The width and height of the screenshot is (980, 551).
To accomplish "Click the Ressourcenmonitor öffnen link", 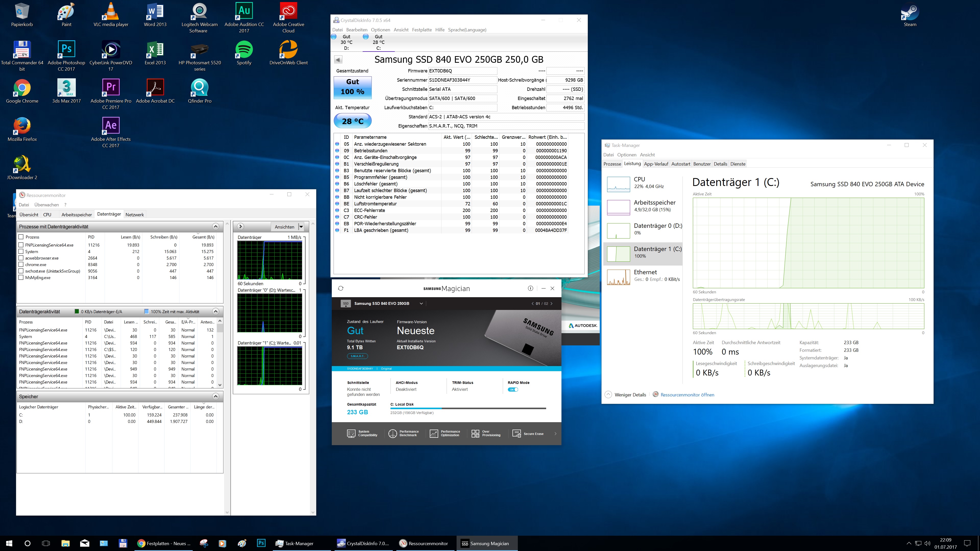I will 687,395.
